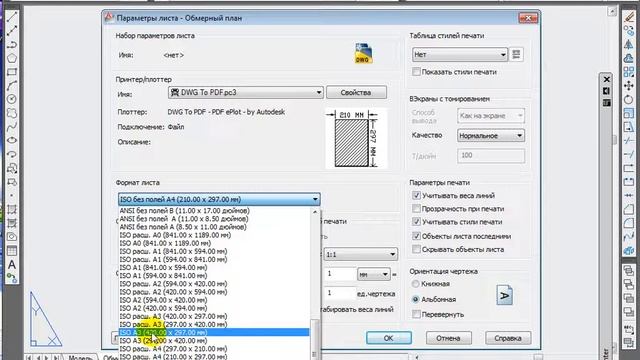The width and height of the screenshot is (640, 360).
Task: Open the printer name 'DWG To PDF.pc3' dropdown
Action: pyautogui.click(x=246, y=93)
